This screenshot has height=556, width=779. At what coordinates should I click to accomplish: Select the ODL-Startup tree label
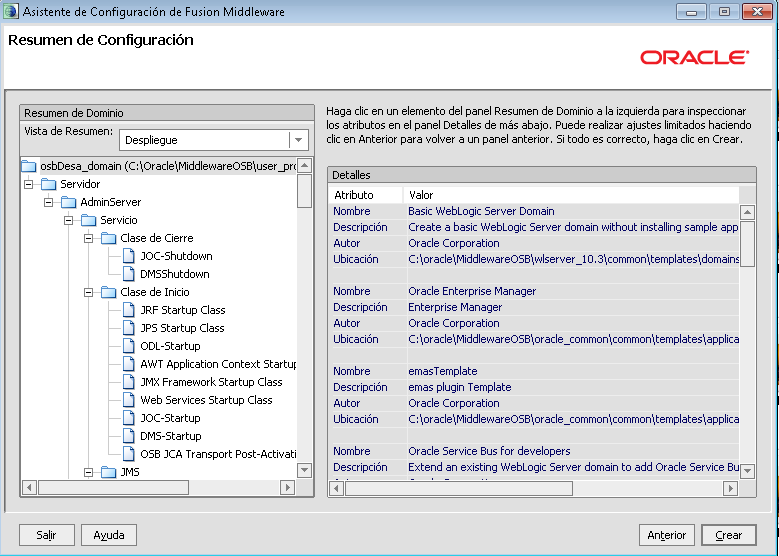coord(170,346)
